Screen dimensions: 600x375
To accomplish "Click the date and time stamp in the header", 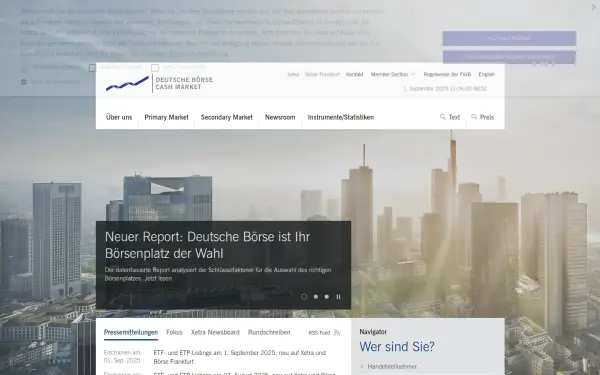I will [x=445, y=89].
